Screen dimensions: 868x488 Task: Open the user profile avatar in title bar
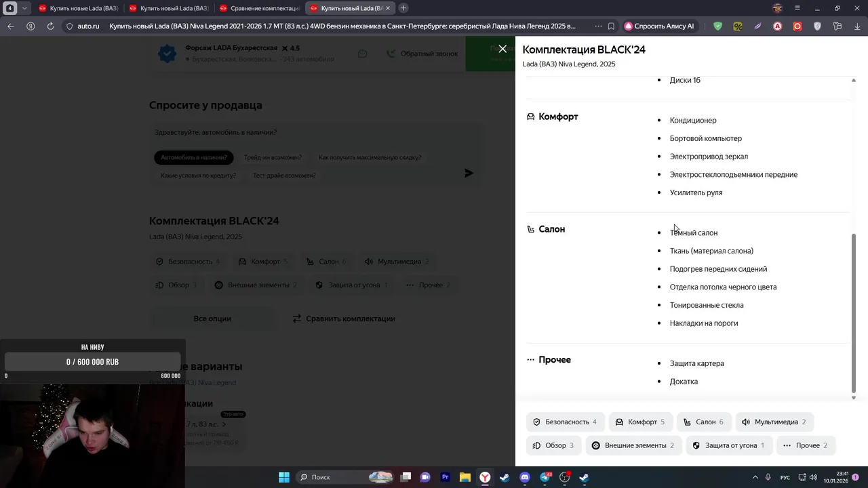(x=778, y=8)
